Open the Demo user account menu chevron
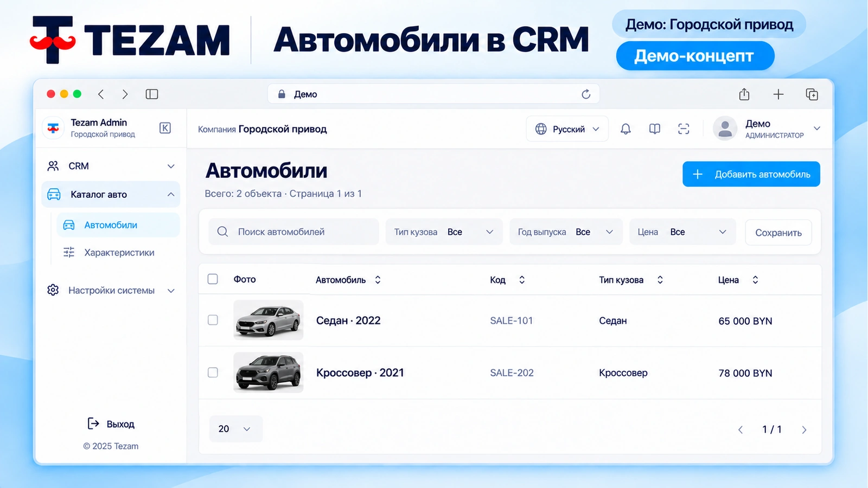Screen dimensions: 868x488 (x=817, y=129)
